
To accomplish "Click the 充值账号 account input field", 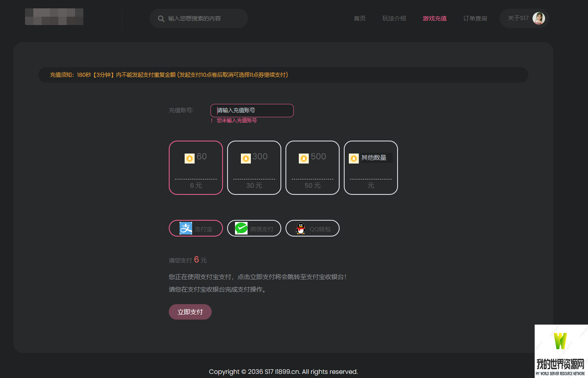I will (x=252, y=111).
